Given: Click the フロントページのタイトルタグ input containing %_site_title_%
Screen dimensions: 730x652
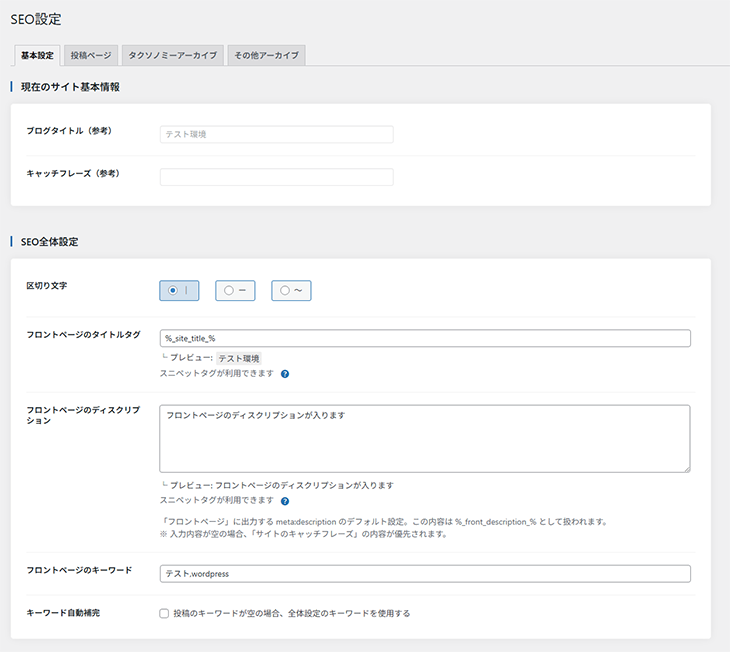Looking at the screenshot, I should tap(425, 338).
